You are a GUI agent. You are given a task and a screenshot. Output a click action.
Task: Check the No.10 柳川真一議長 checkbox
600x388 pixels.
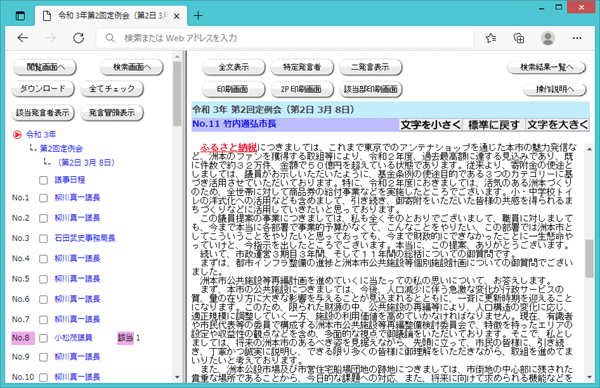(x=43, y=377)
